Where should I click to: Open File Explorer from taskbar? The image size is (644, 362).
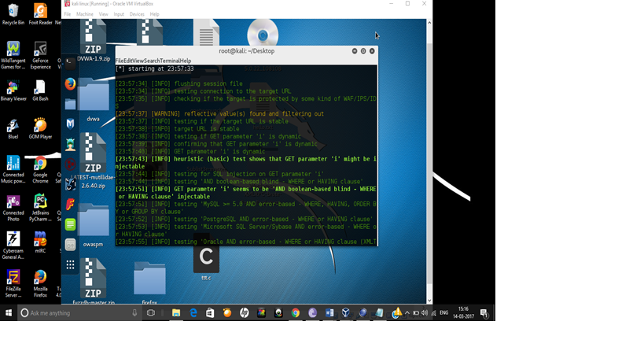tap(176, 312)
